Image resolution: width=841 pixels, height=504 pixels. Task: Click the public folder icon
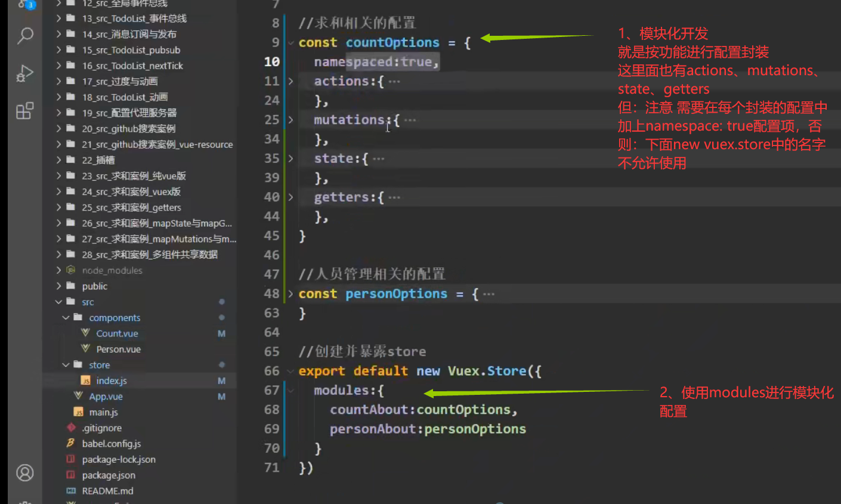[71, 286]
